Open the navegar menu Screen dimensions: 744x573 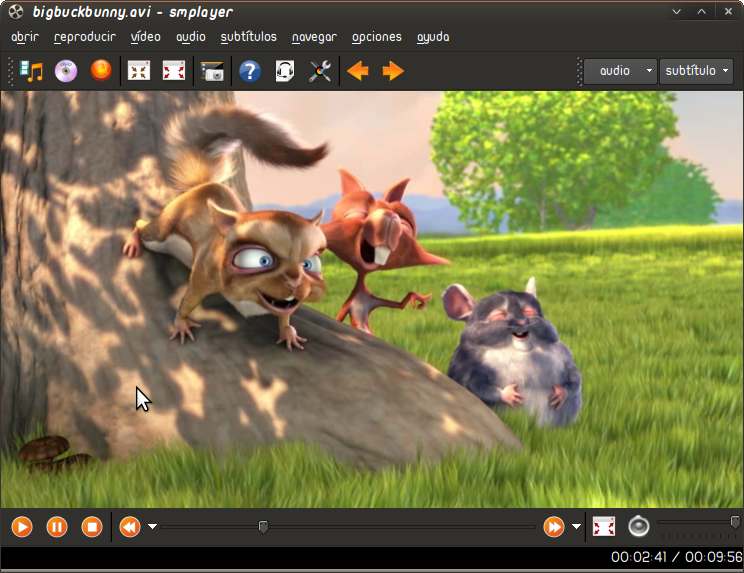(314, 37)
